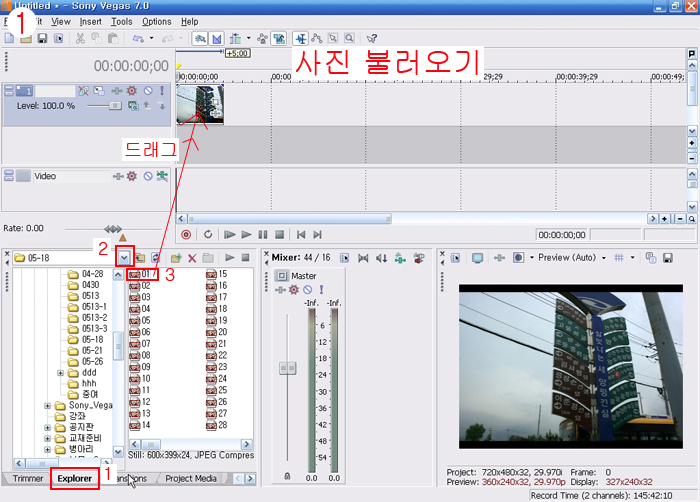700x502 pixels.
Task: Click the Cut scissors icon
Action: 80,39
